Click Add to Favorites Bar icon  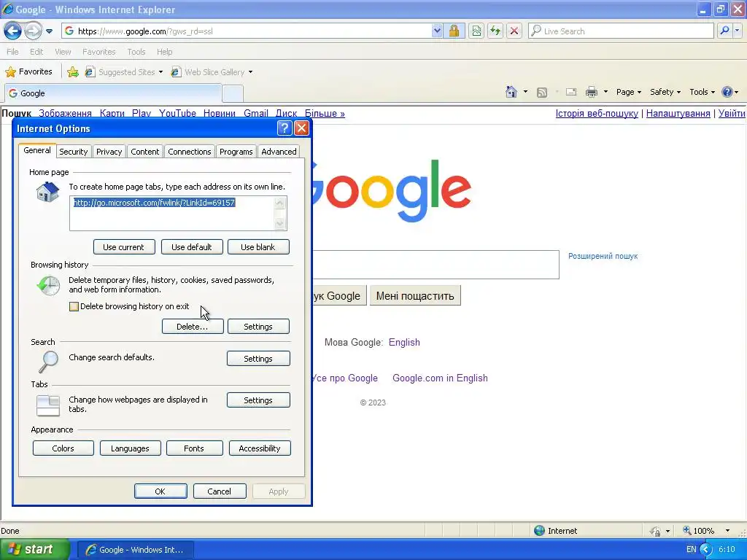(x=72, y=72)
